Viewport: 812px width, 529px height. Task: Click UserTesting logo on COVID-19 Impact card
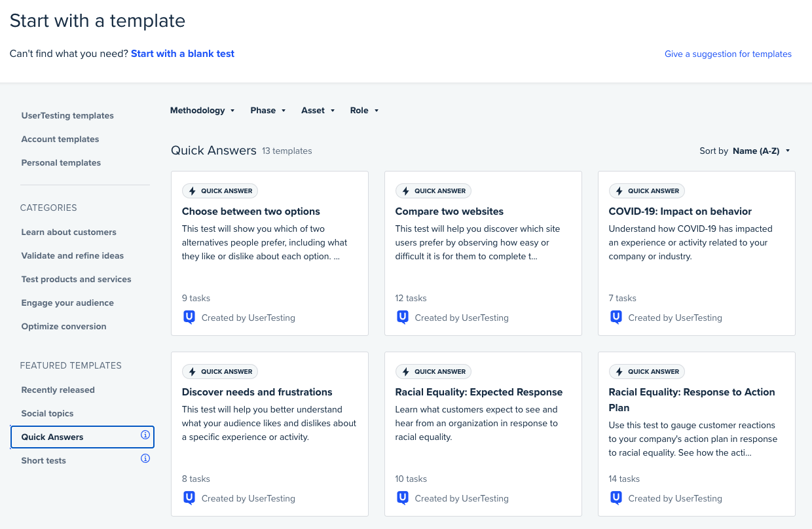616,318
